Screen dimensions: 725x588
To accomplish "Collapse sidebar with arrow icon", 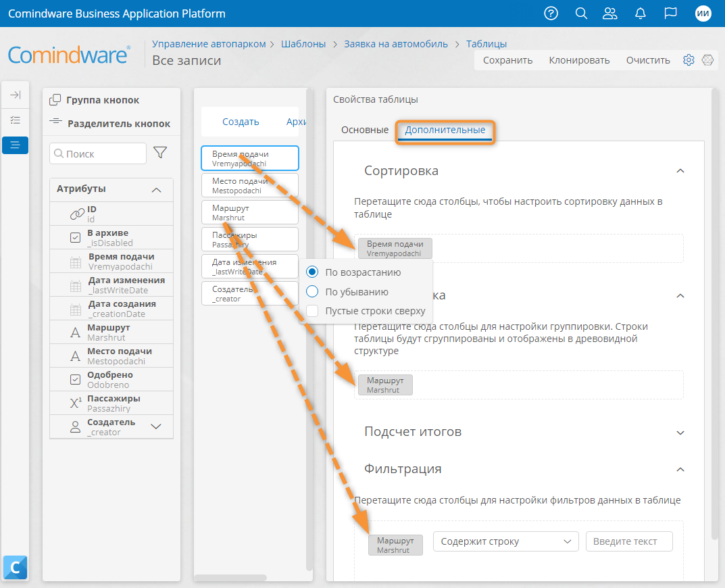I will coord(16,95).
